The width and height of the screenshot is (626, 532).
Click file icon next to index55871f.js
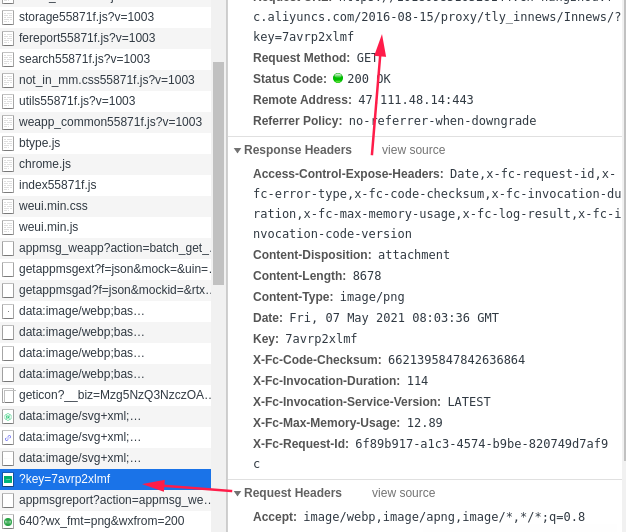8,185
